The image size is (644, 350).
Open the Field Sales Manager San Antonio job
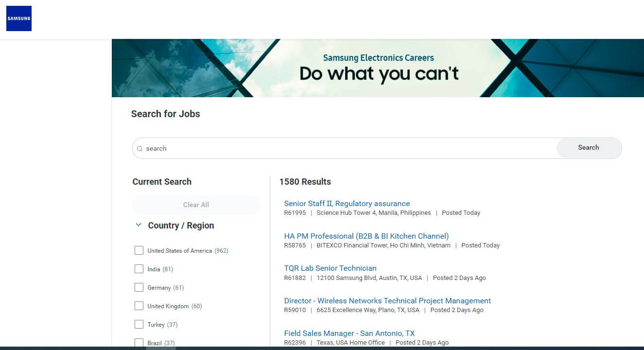point(349,333)
